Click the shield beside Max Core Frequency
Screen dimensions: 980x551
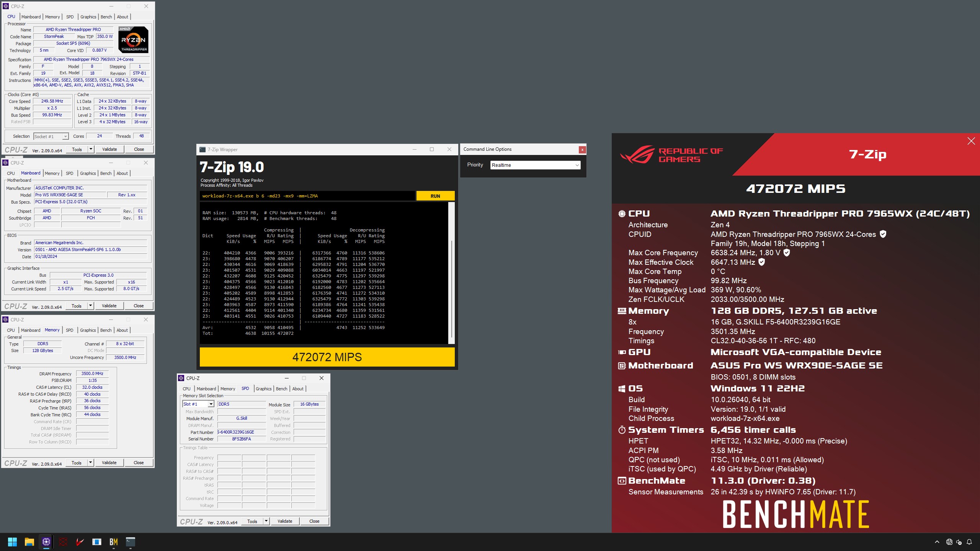click(x=787, y=252)
